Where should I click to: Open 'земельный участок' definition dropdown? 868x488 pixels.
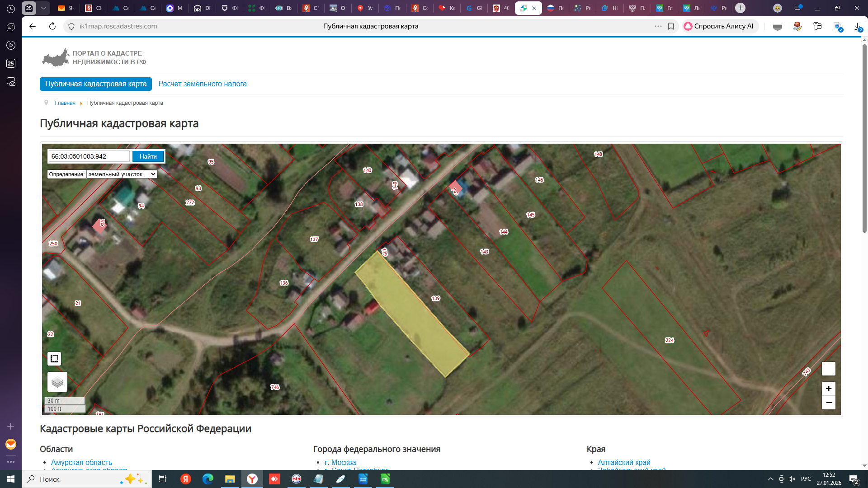tap(122, 174)
